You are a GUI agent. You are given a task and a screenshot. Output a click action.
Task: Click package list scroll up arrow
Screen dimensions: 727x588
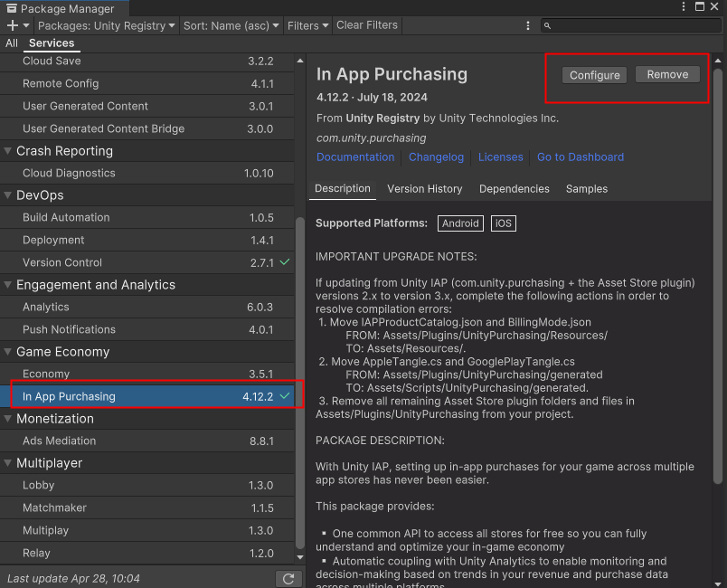click(x=300, y=61)
